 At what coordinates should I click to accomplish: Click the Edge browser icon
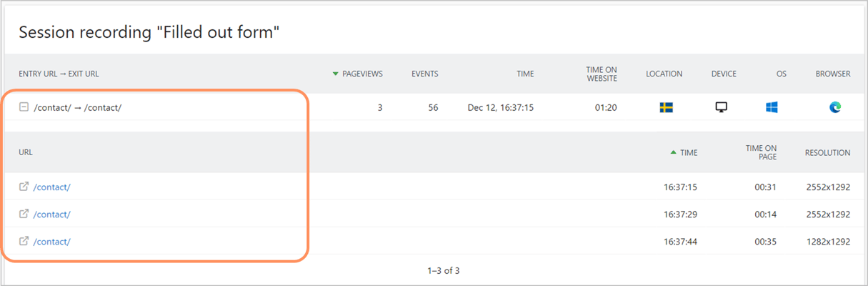pos(835,107)
